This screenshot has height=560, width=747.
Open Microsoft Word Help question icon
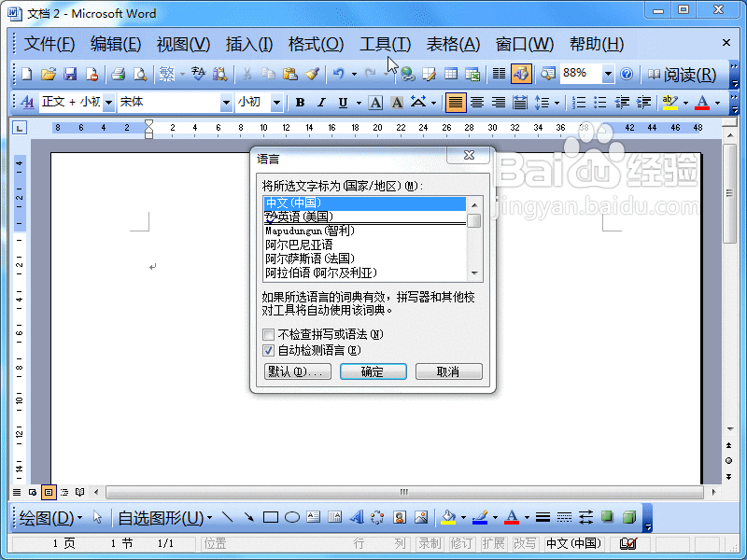[627, 74]
